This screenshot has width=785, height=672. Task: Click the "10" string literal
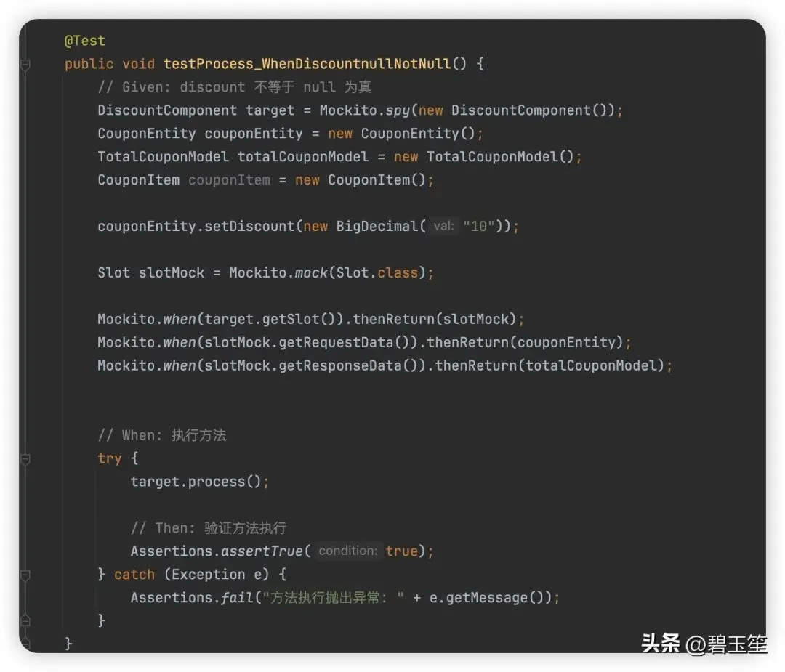point(478,226)
